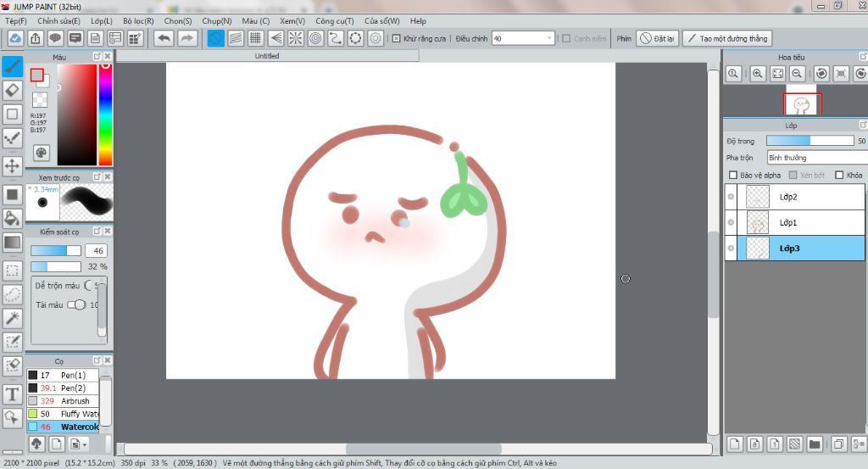Open the color palette icon
Screen dimensions: 868x469
(x=41, y=153)
